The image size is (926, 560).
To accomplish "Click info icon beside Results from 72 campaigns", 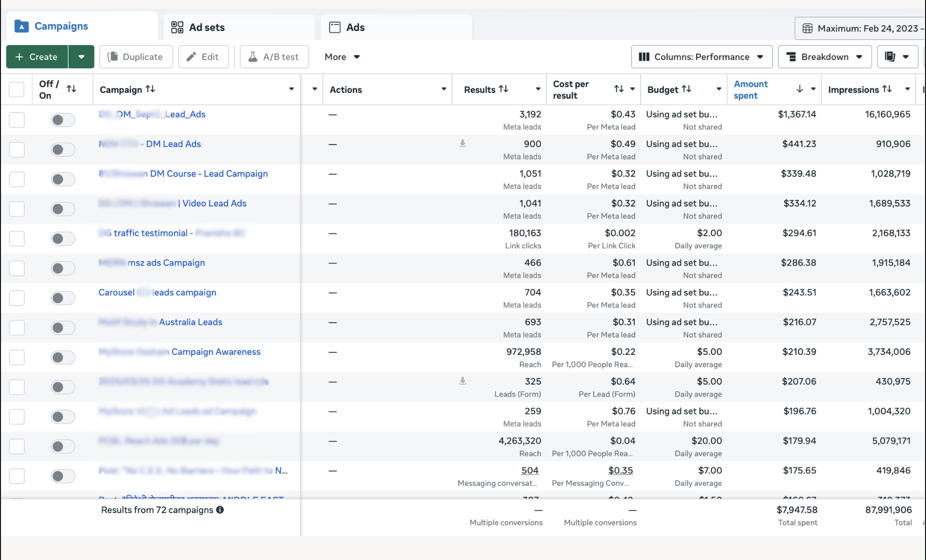I will point(220,510).
